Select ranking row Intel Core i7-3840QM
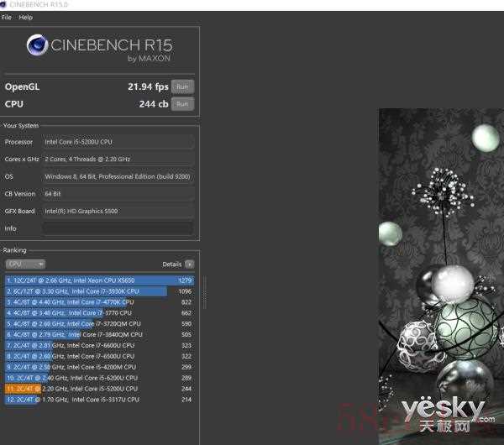 pyautogui.click(x=99, y=335)
